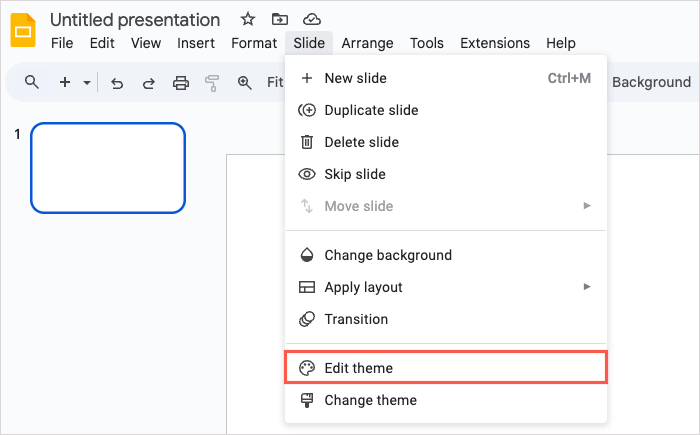Open the new slide layout dropdown arrow
This screenshot has height=435, width=700.
pyautogui.click(x=87, y=83)
